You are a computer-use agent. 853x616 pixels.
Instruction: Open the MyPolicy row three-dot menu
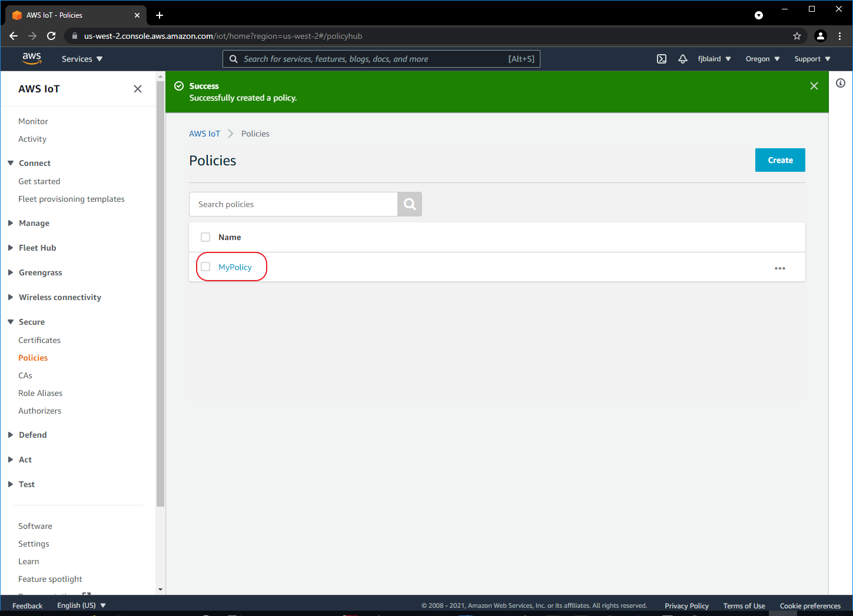pos(780,268)
